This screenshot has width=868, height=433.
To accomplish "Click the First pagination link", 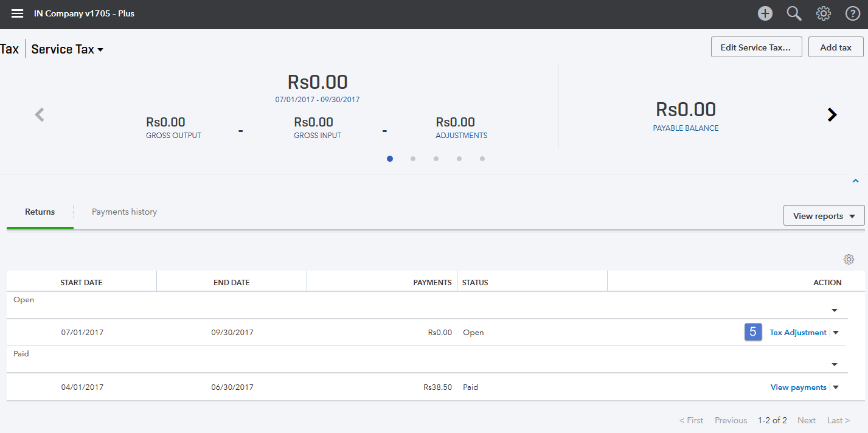I will 691,420.
